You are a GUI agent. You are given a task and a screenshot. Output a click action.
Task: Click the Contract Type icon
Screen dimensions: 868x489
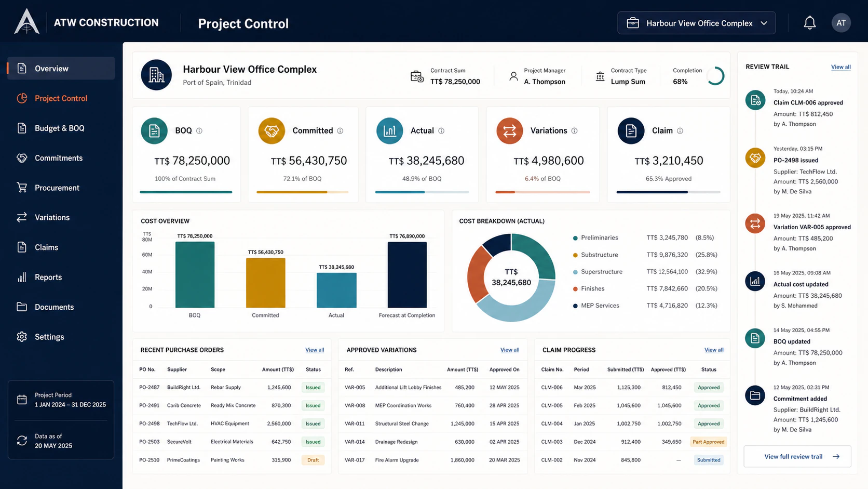click(x=600, y=76)
